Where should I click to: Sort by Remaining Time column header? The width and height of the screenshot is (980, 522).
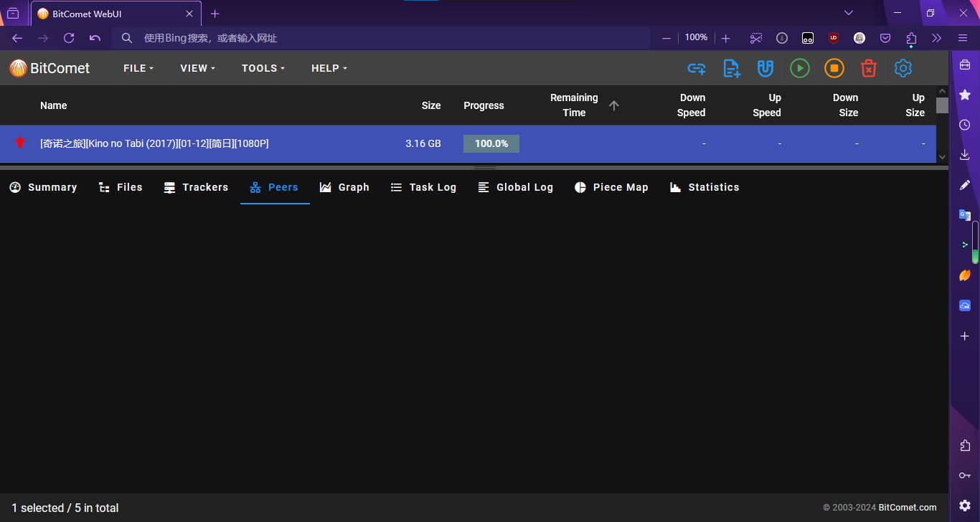point(574,105)
